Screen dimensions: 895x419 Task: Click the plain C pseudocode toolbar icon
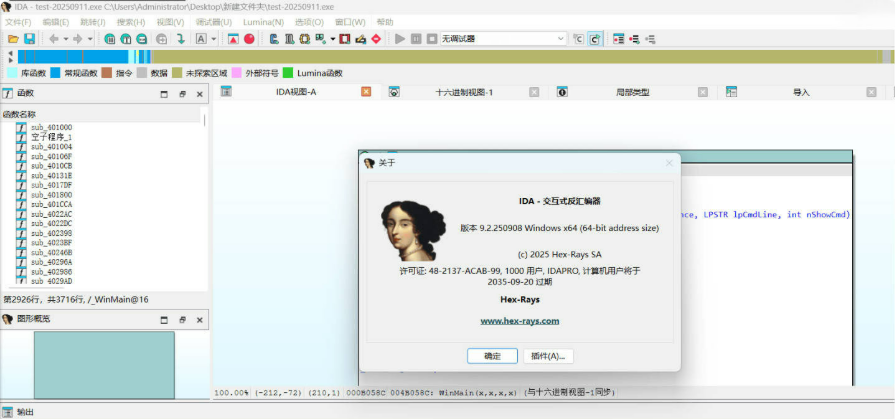point(578,39)
